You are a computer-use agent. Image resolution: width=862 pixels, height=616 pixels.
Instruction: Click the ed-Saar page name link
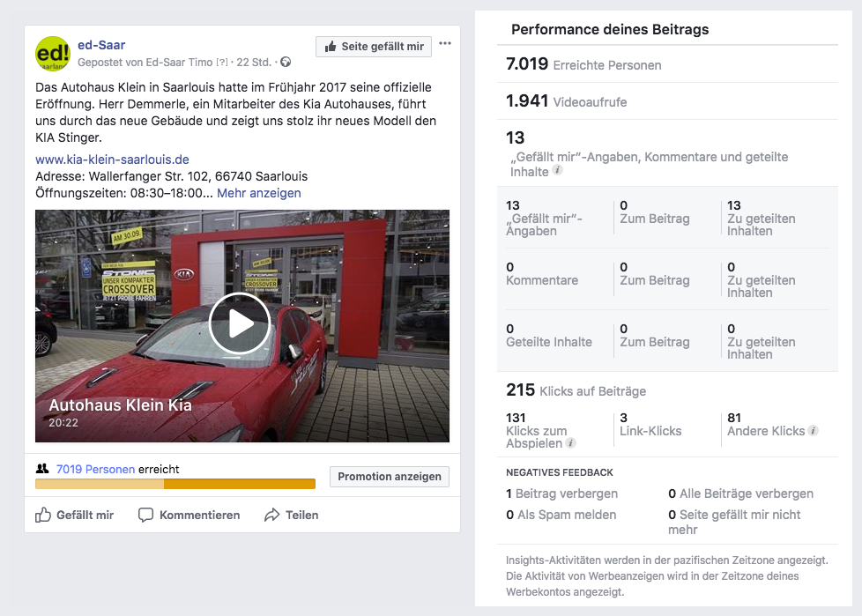coord(101,45)
